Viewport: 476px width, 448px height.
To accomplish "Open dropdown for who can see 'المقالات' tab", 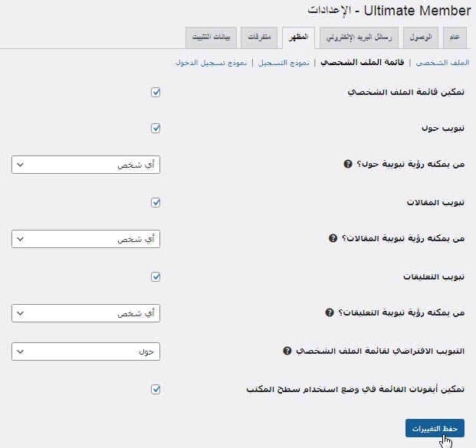I will tap(86, 239).
